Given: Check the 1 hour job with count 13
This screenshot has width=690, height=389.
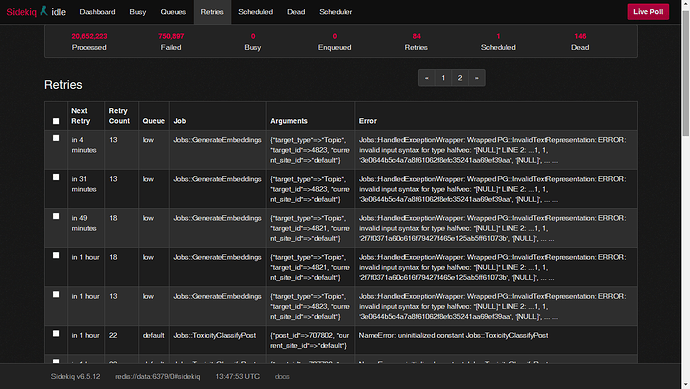Looking at the screenshot, I should 56,294.
